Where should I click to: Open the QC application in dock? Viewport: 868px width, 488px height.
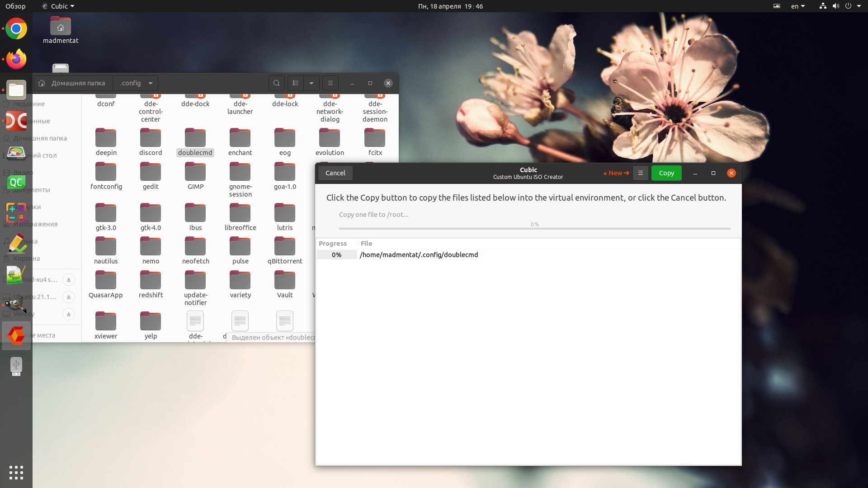click(x=16, y=182)
